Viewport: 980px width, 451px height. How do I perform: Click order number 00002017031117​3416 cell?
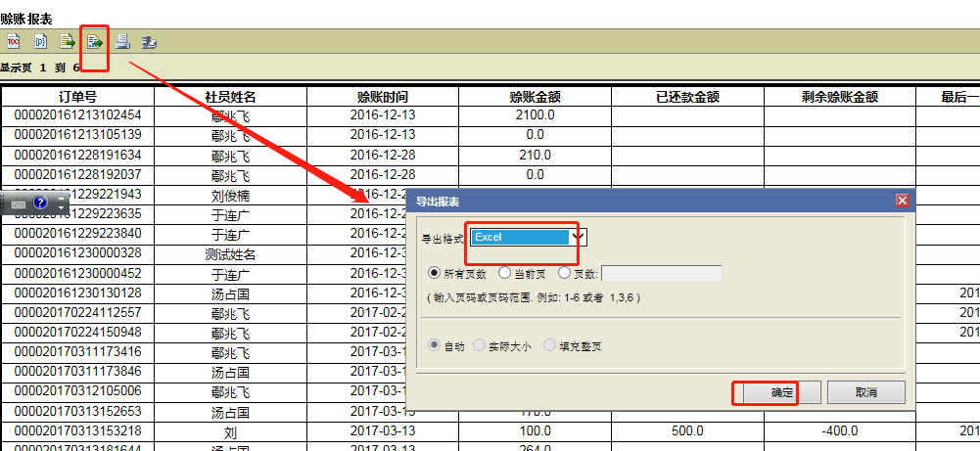[77, 352]
